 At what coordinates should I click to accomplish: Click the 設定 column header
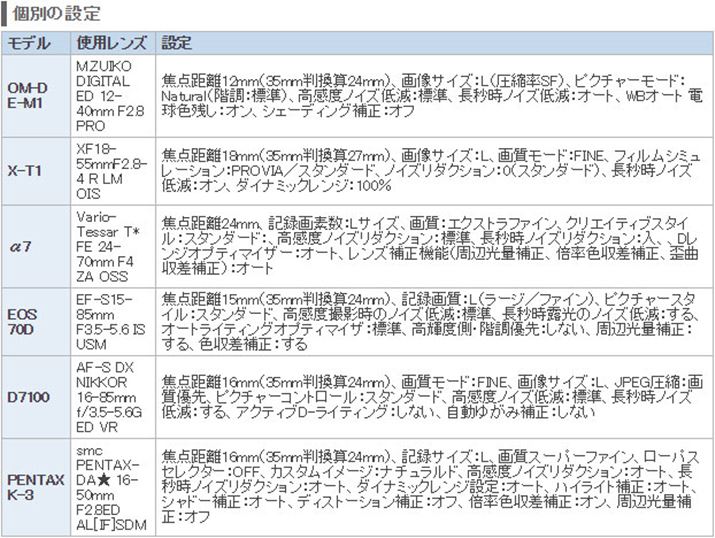[x=176, y=43]
